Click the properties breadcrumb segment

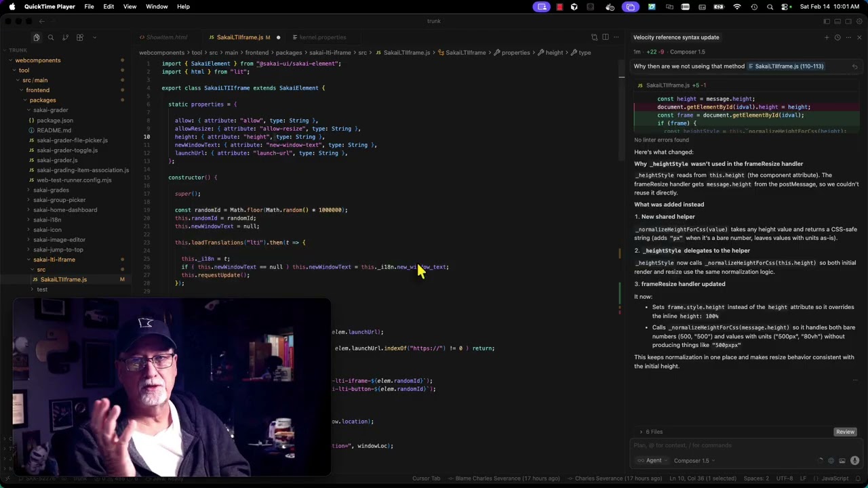click(515, 53)
